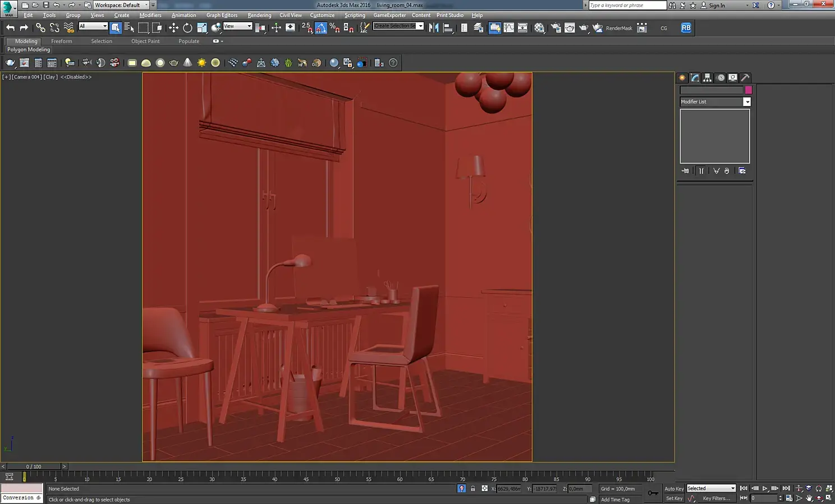Click the pink object color swatch

748,90
